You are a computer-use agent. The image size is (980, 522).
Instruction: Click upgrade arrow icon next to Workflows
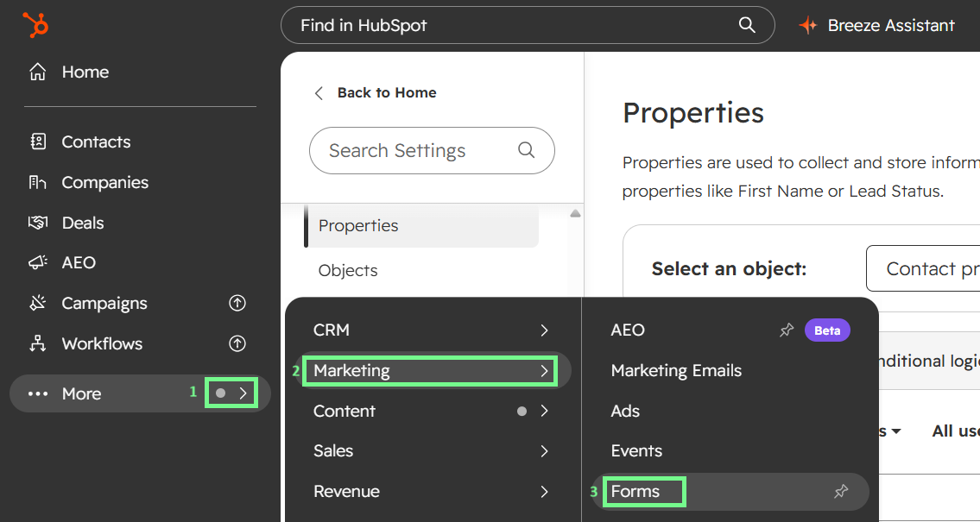237,343
